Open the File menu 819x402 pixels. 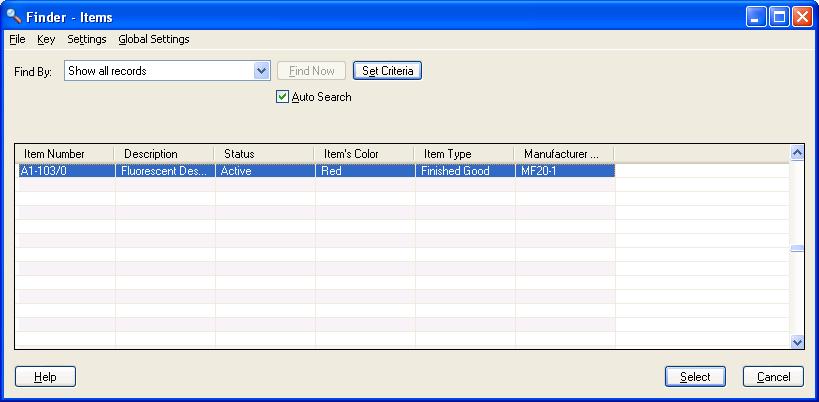[x=17, y=39]
